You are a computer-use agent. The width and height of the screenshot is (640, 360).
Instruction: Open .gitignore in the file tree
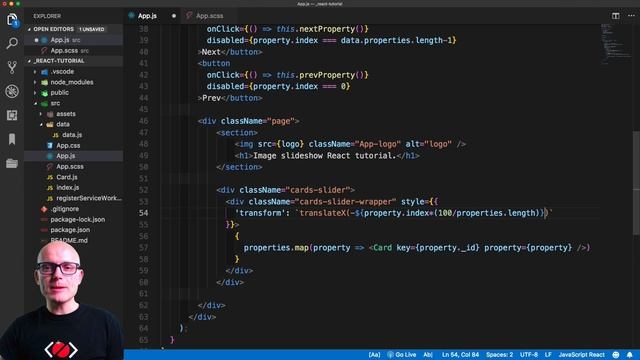pyautogui.click(x=64, y=209)
